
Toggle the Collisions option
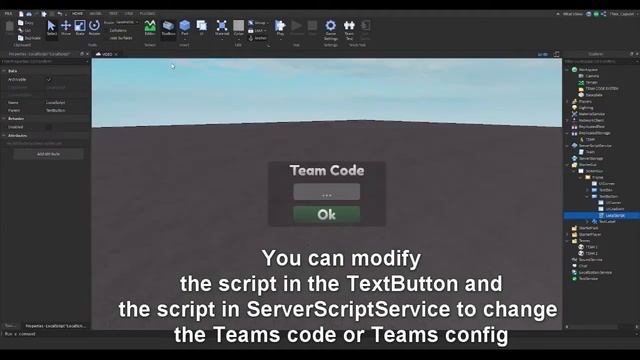[x=118, y=30]
